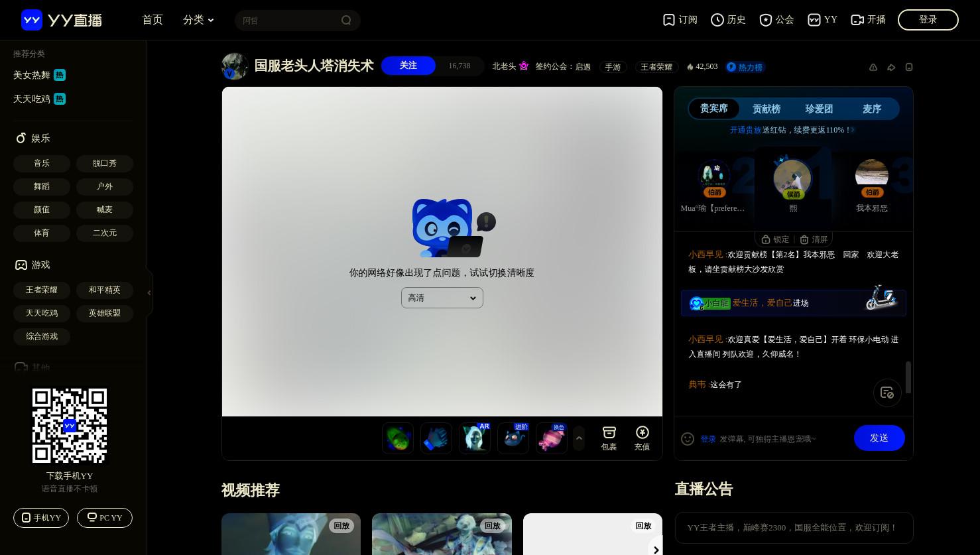980x555 pixels.
Task: Send the blue clapping hands gift
Action: pyautogui.click(x=436, y=438)
